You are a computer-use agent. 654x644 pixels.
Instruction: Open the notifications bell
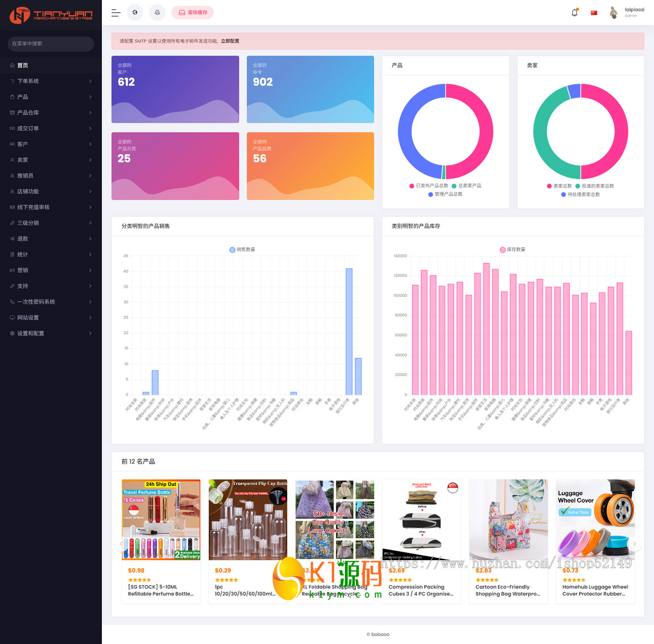574,13
